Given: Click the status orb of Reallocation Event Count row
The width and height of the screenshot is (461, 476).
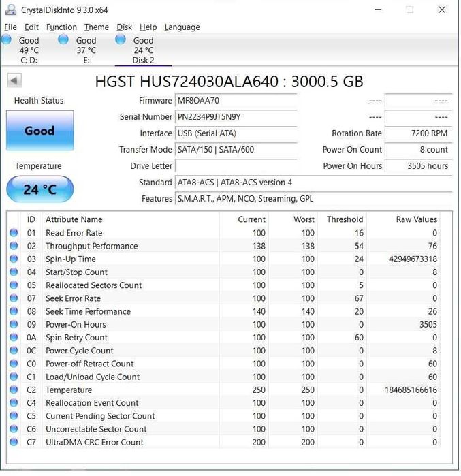Looking at the screenshot, I should (14, 402).
